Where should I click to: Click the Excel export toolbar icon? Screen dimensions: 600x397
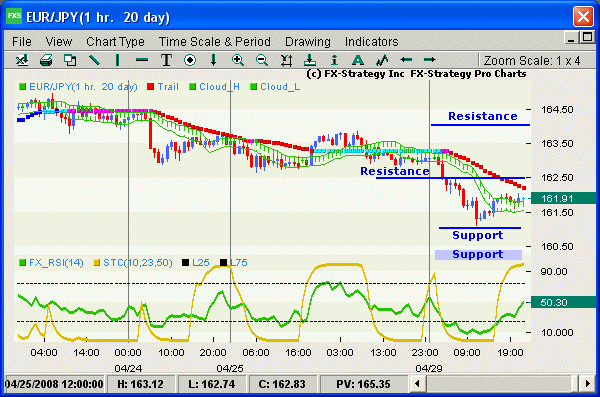[x=22, y=60]
